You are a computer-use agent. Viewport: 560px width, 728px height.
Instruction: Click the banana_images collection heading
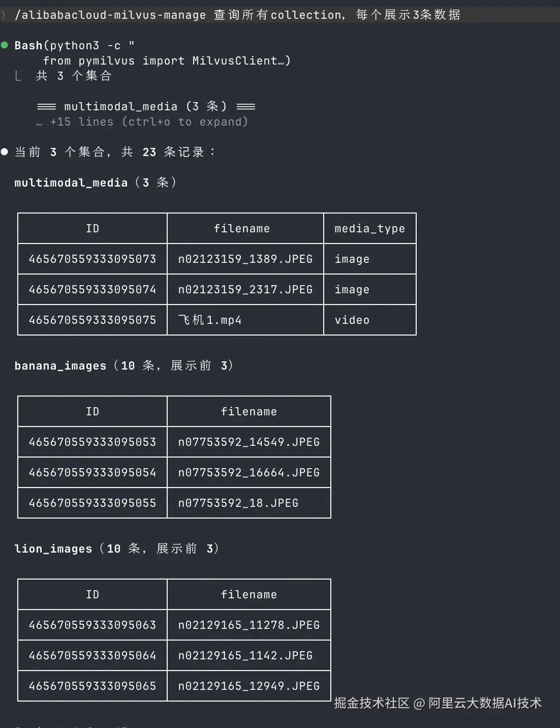[x=60, y=366]
